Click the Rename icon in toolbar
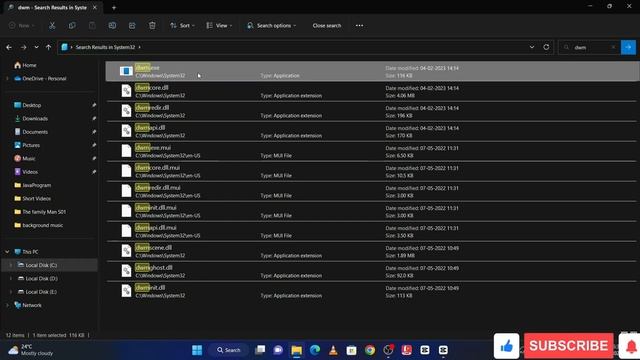The image size is (640, 360). tap(112, 25)
